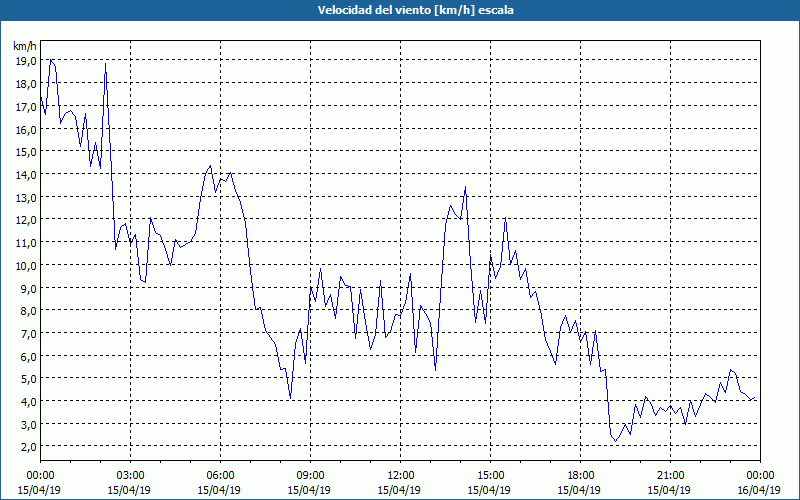The width and height of the screenshot is (800, 500).
Task: Click the '12,0' y-axis label
Action: coord(27,220)
